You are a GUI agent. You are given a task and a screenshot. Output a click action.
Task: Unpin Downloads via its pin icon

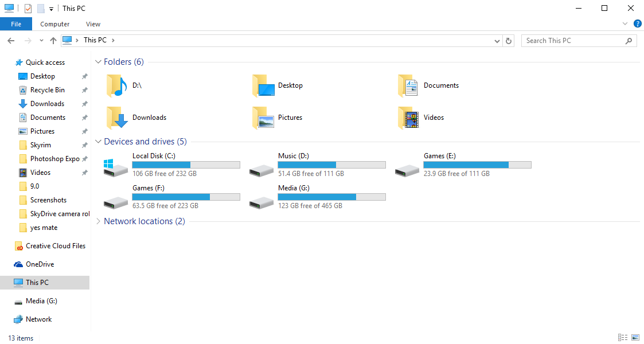point(85,104)
